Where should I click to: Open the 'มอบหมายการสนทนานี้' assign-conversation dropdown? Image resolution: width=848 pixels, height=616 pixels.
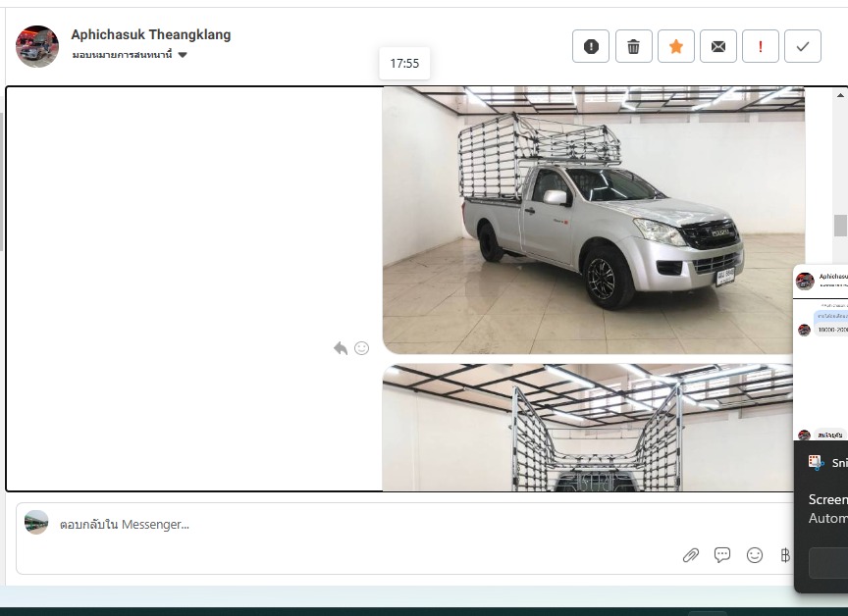130,55
